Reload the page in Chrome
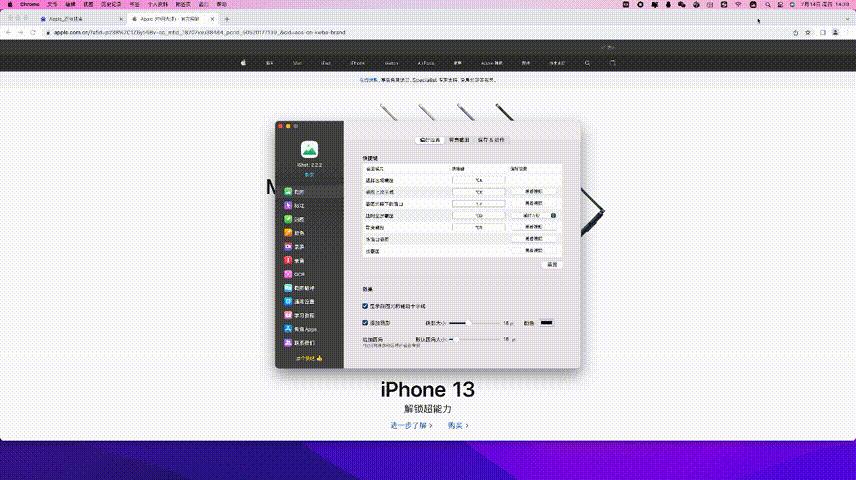The height and width of the screenshot is (480, 856). tap(33, 32)
